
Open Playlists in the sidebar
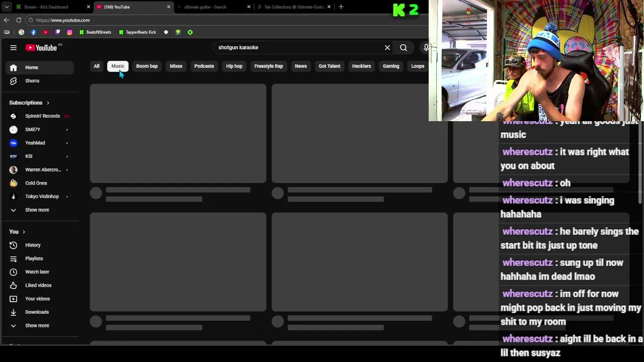pyautogui.click(x=39, y=258)
